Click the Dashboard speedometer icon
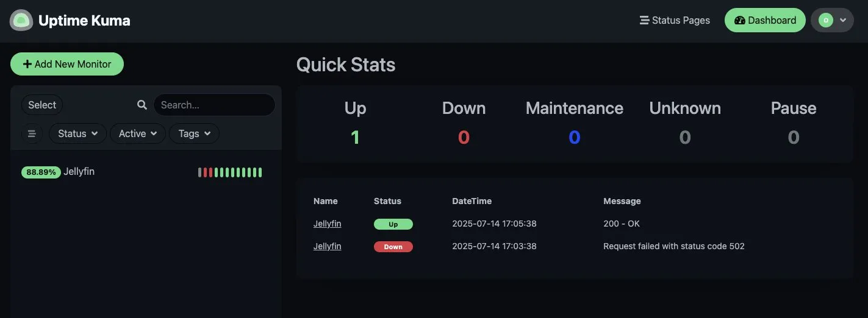 (x=740, y=20)
